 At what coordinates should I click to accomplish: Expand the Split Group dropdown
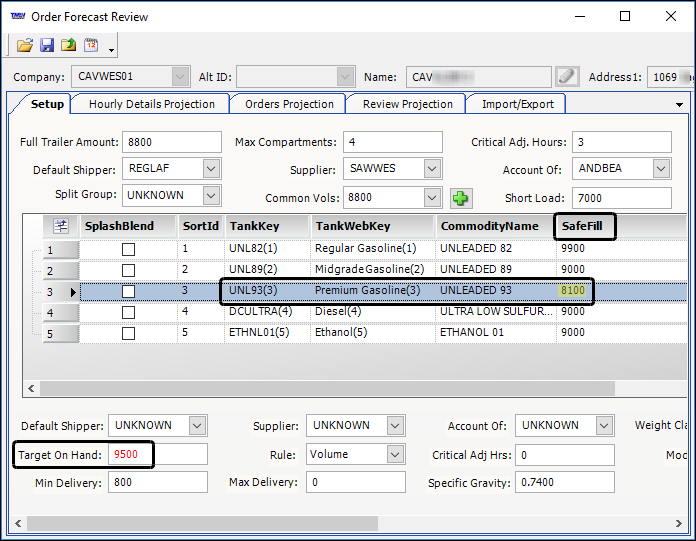(210, 196)
